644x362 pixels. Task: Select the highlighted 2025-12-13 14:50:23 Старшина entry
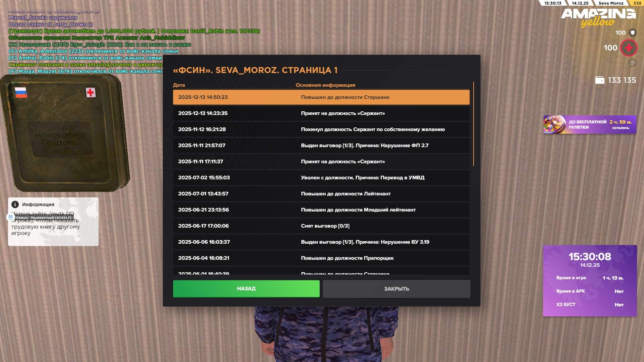[321, 97]
